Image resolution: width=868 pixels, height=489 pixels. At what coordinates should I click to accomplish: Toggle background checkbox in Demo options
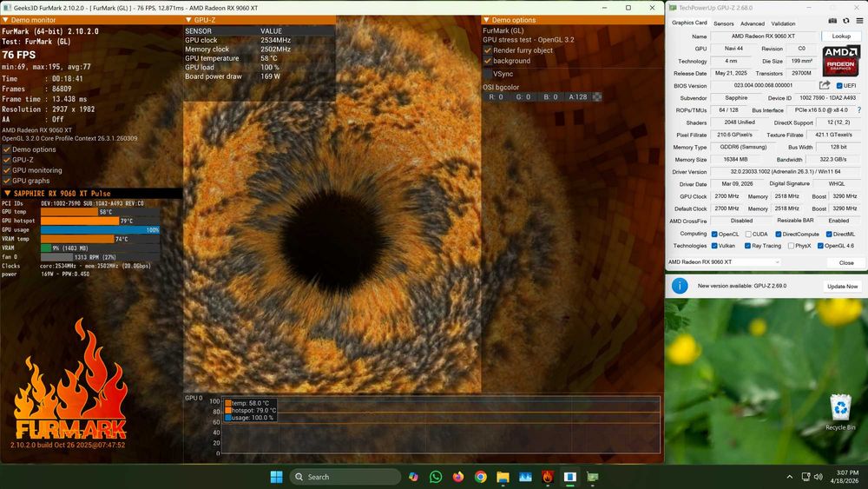(488, 61)
